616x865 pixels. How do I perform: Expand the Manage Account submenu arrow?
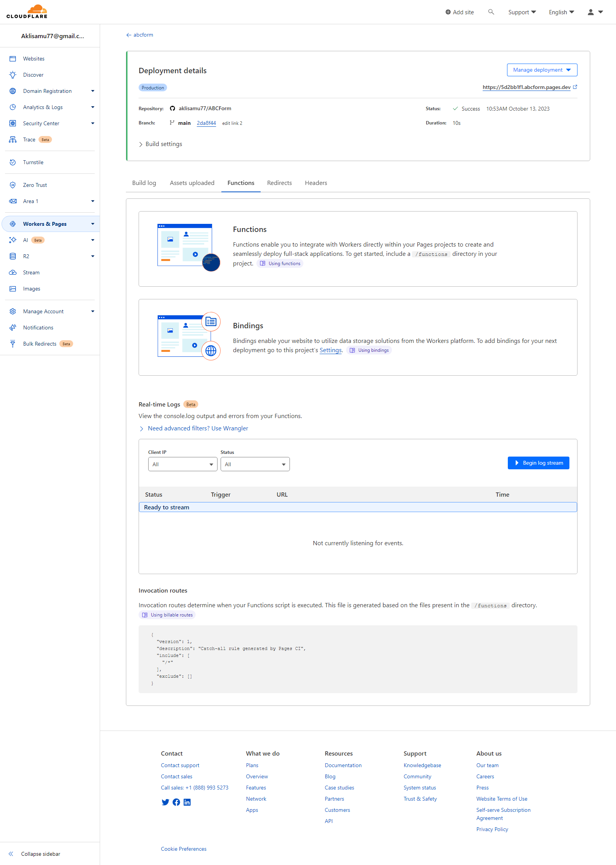point(93,311)
